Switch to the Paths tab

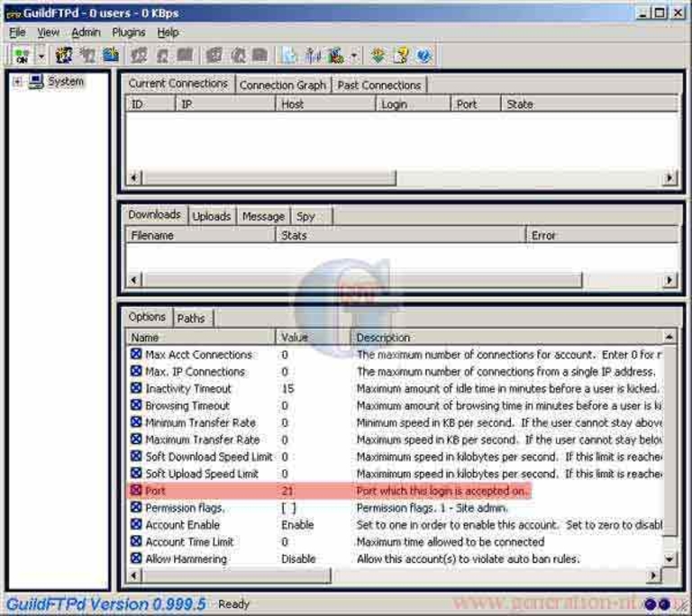click(x=193, y=318)
